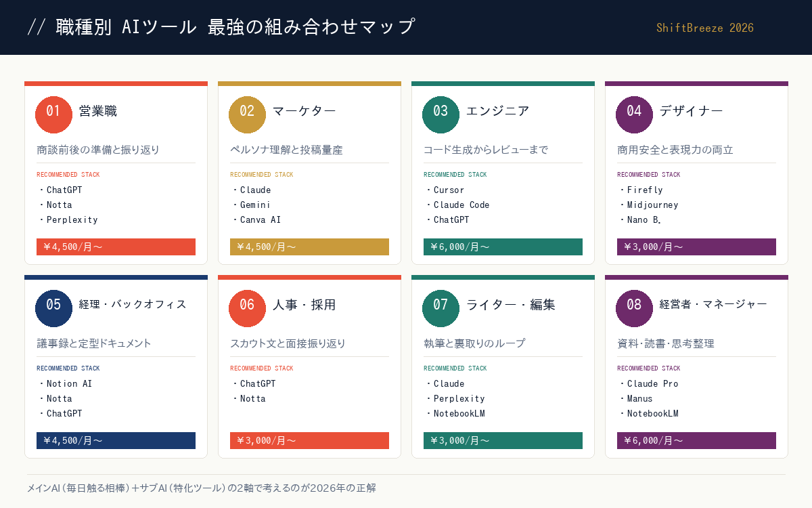Click RECOMMENDED STACK label in 人事・採用 card

pos(262,368)
